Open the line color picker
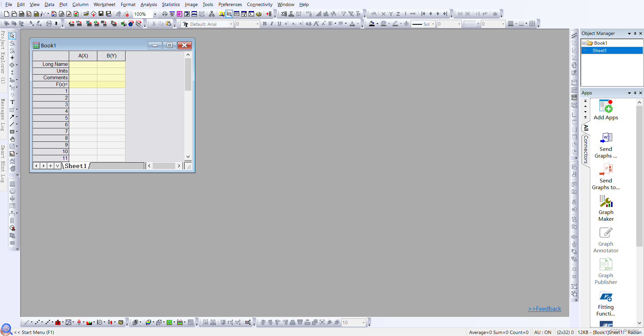The width and height of the screenshot is (644, 336). (395, 24)
